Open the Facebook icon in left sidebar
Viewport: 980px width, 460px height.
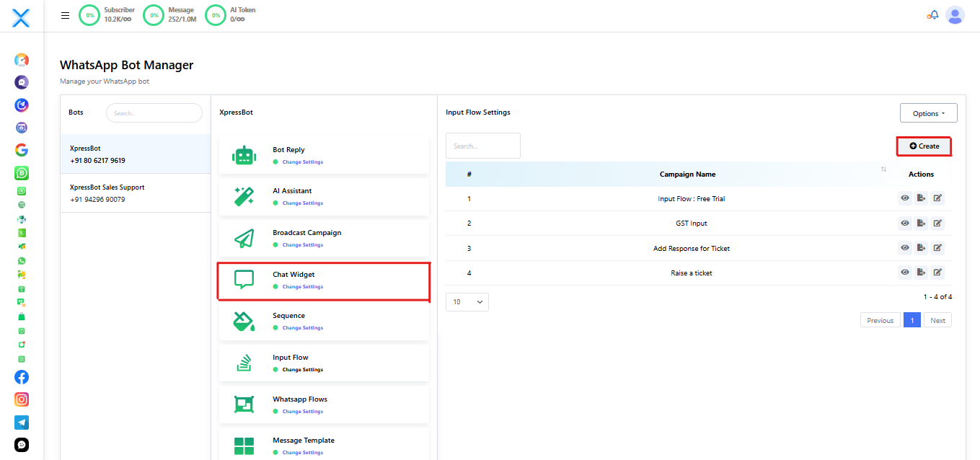coord(22,377)
